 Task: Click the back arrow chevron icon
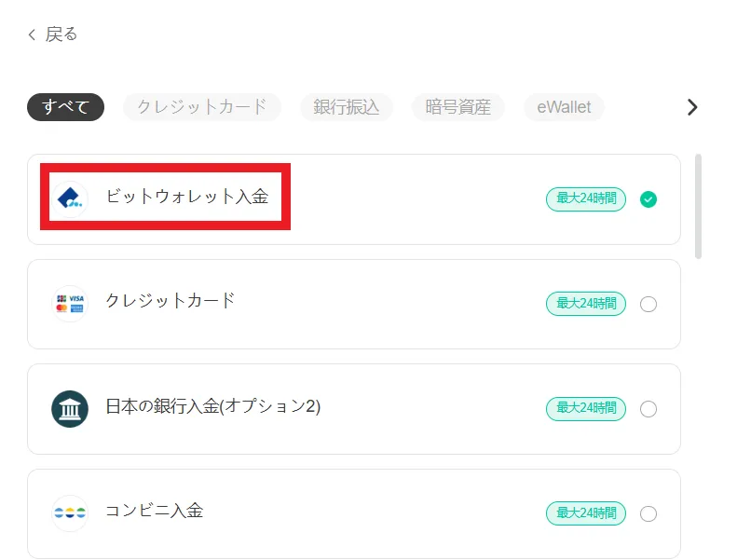[32, 34]
